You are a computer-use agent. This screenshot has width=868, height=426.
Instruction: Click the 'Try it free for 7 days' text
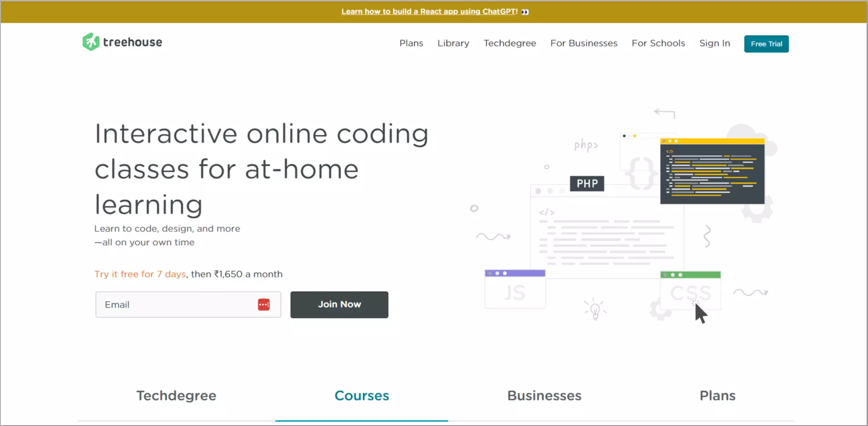pyautogui.click(x=140, y=274)
